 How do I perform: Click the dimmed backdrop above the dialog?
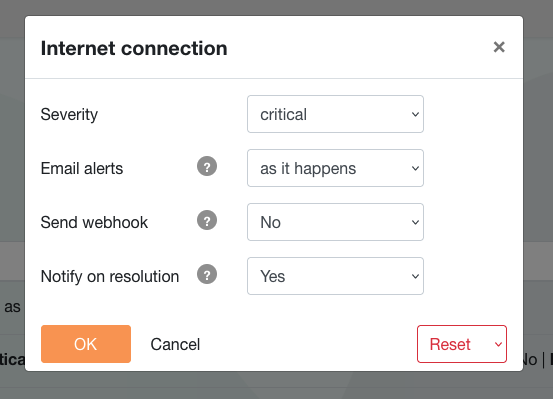point(276,7)
